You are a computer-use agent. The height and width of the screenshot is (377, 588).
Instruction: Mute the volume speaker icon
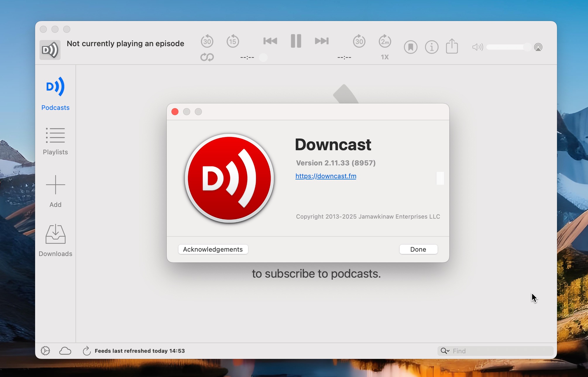pos(477,47)
